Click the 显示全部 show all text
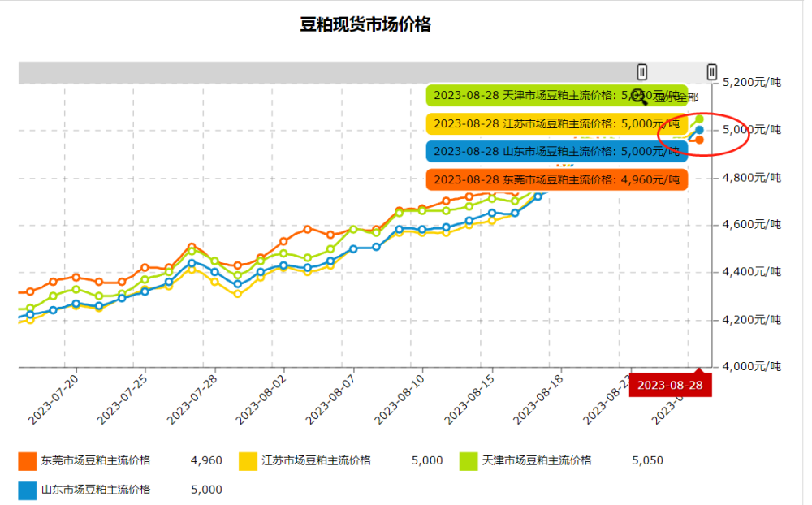This screenshot has width=812, height=505. click(x=676, y=97)
